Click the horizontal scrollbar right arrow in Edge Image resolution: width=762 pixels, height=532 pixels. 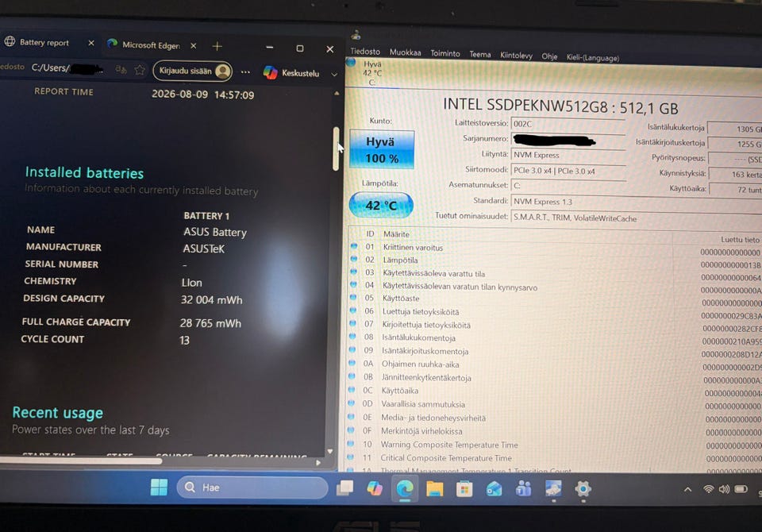(x=318, y=462)
